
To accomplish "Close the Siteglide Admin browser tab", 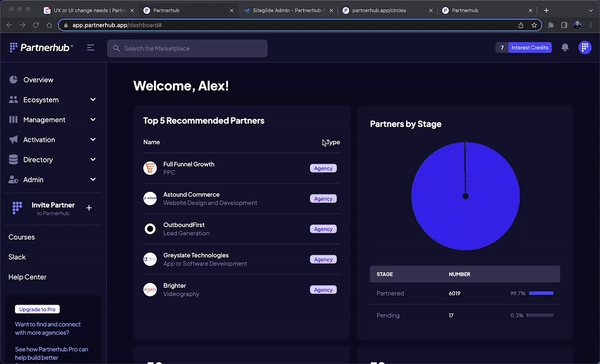I will pyautogui.click(x=331, y=11).
